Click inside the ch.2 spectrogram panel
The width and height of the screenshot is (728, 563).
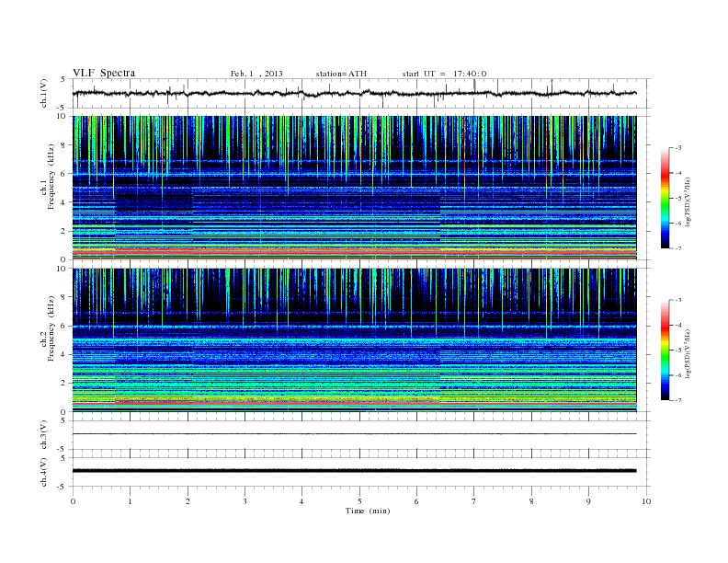coord(355,339)
